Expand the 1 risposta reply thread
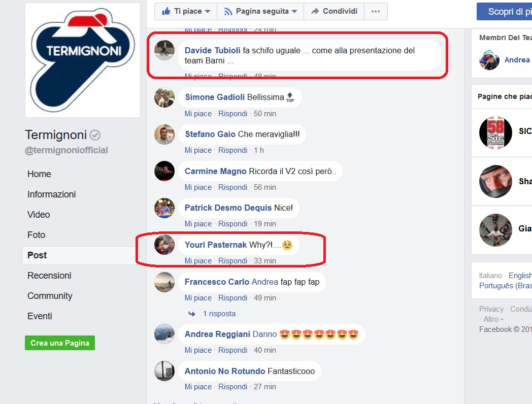532x404 pixels. (x=219, y=314)
